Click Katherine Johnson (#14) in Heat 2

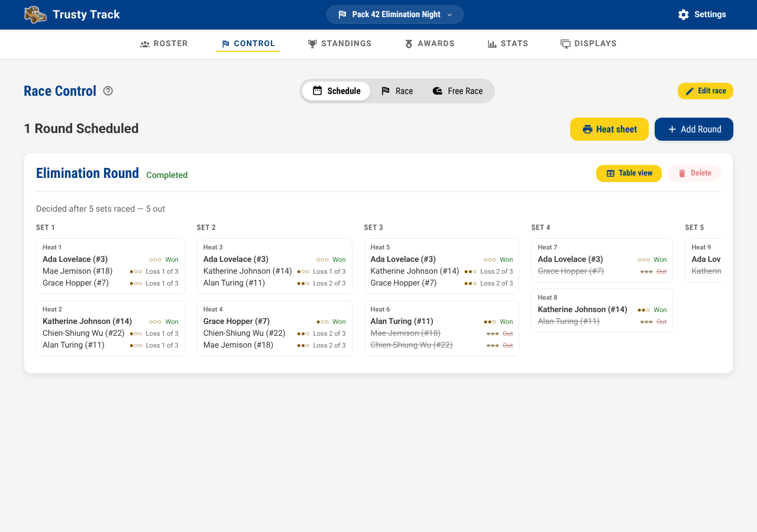click(87, 322)
